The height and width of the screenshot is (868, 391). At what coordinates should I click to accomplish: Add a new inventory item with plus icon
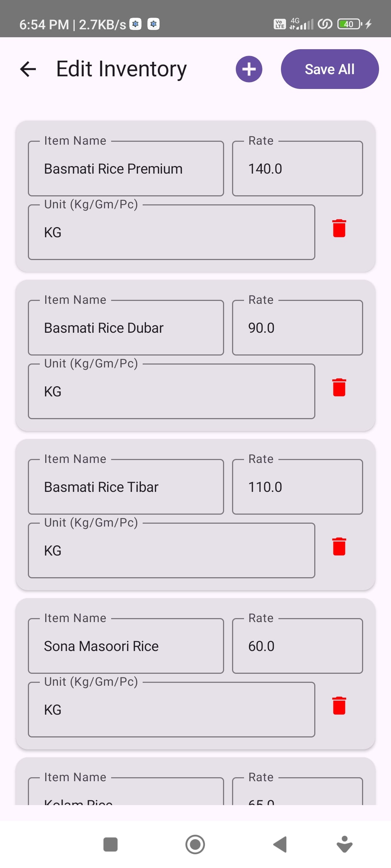click(x=249, y=69)
